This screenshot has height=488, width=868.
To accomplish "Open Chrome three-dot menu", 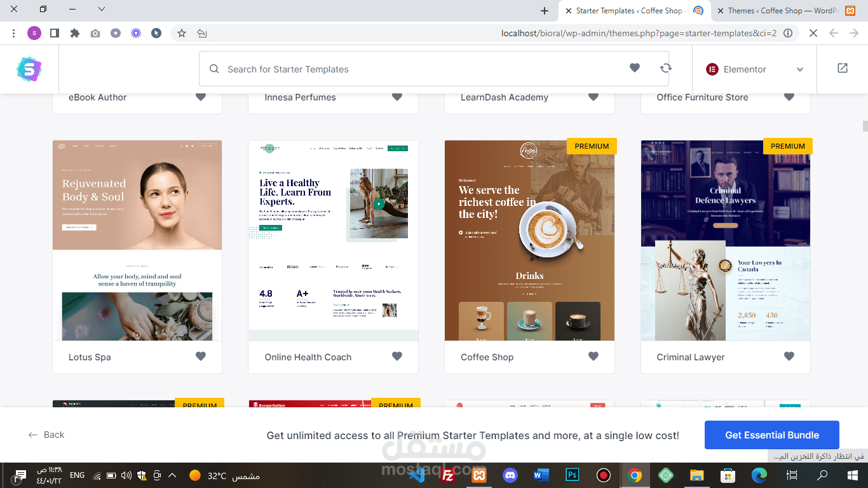I will 14,33.
